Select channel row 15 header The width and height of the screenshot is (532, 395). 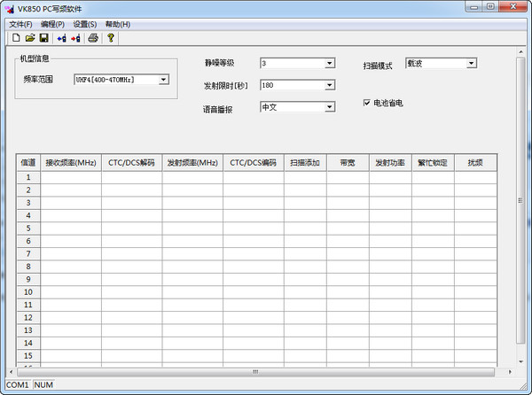28,356
